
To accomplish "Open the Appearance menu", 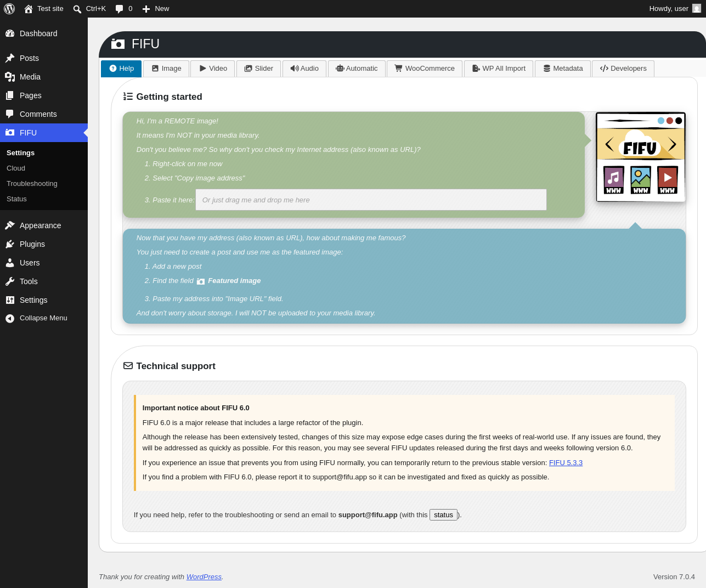I will pyautogui.click(x=44, y=225).
